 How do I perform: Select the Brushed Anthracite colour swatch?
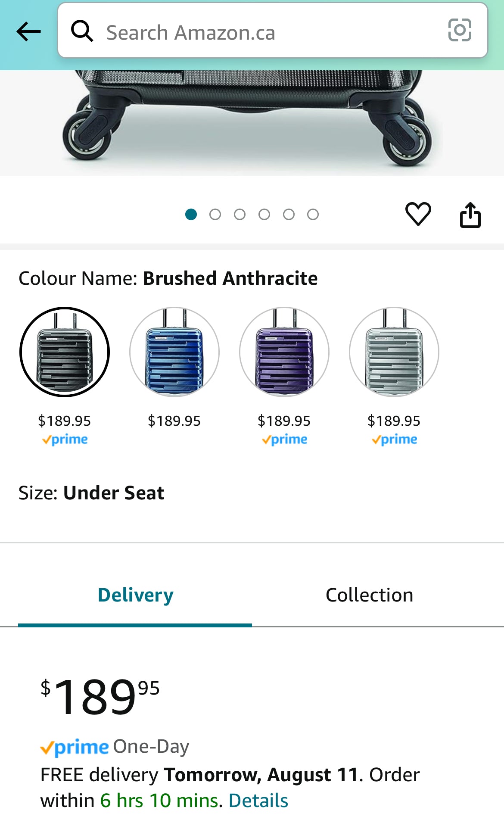(x=65, y=352)
